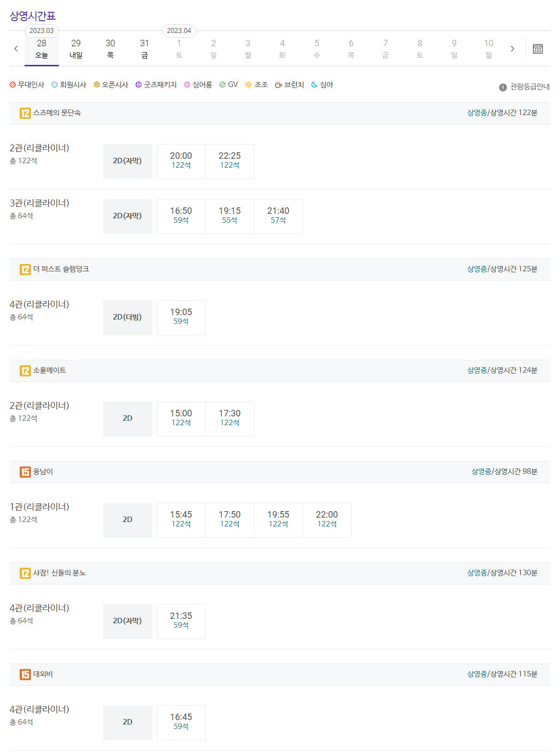Book 스즈메의 문단속 21:40 showing with 57석
This screenshot has width=560, height=754.
click(279, 216)
